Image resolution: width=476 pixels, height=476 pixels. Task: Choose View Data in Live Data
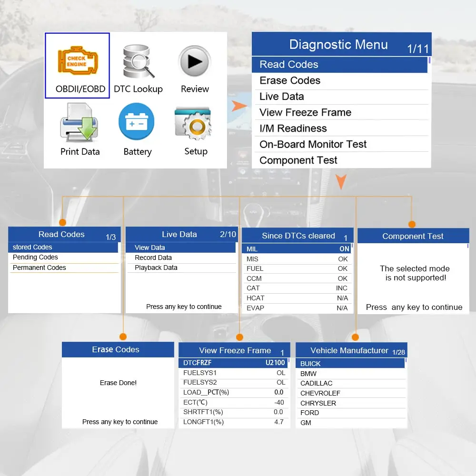[x=180, y=248]
